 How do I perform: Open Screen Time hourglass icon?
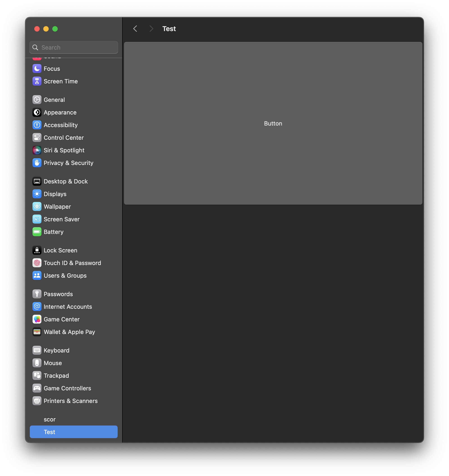click(37, 81)
